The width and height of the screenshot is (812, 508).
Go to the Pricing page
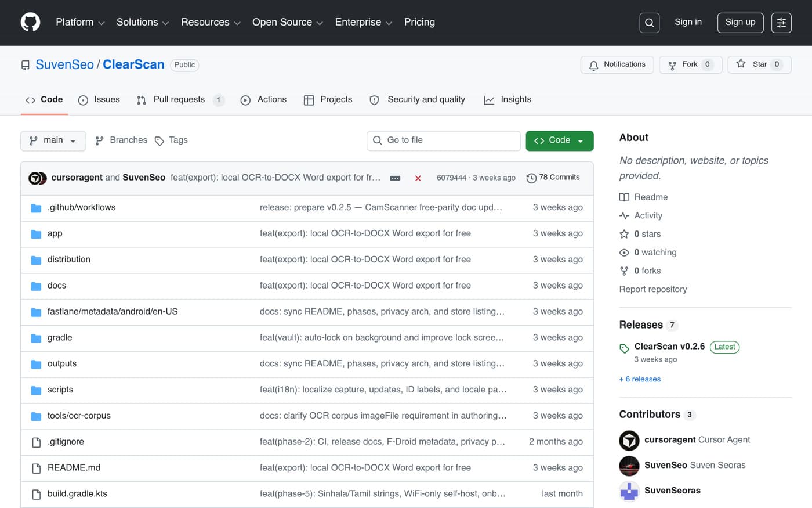pyautogui.click(x=419, y=22)
